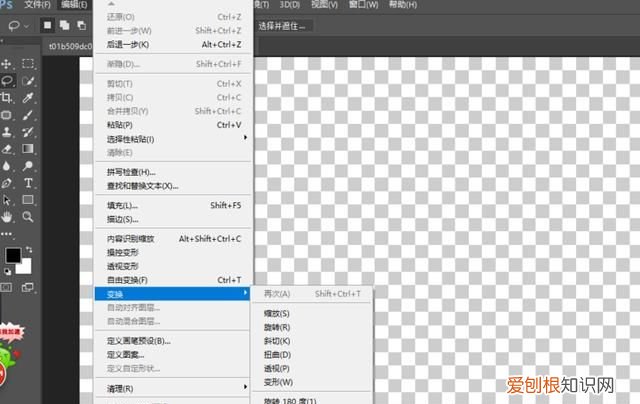Screen dimensions: 640x404
Task: Expand the 清理(R) submenu
Action: [x=173, y=388]
